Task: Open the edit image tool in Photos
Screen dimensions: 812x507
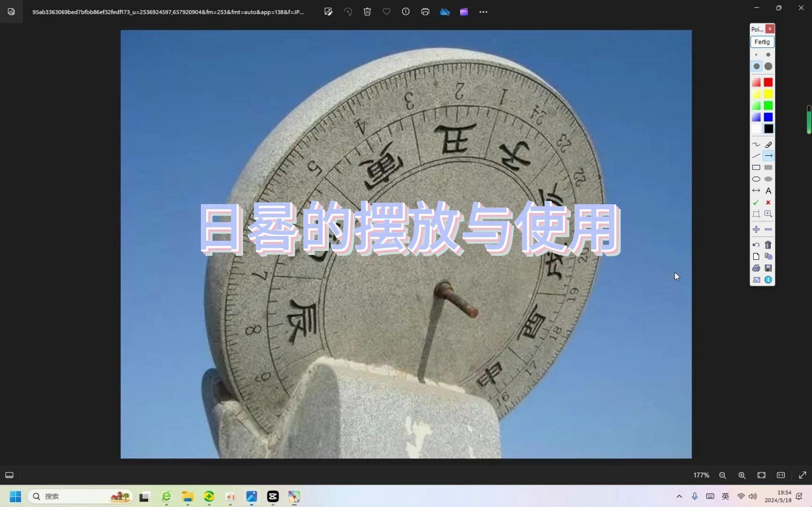Action: [x=329, y=12]
